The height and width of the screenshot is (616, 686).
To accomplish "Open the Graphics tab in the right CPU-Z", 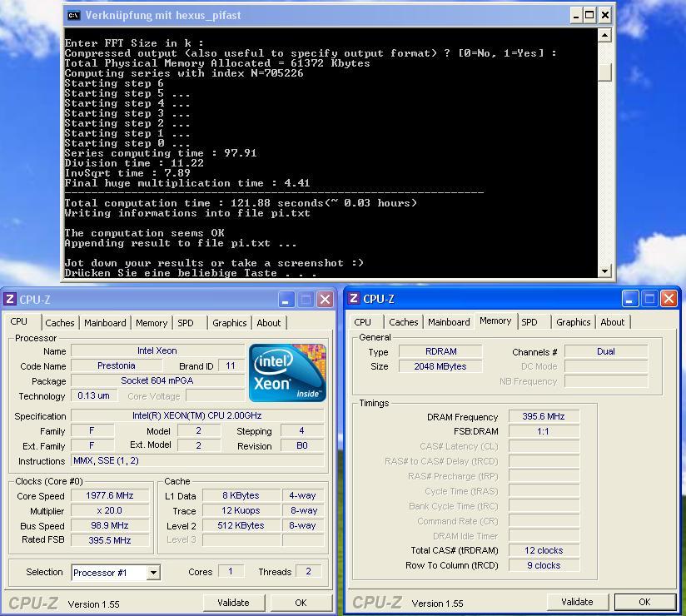I will pyautogui.click(x=574, y=322).
